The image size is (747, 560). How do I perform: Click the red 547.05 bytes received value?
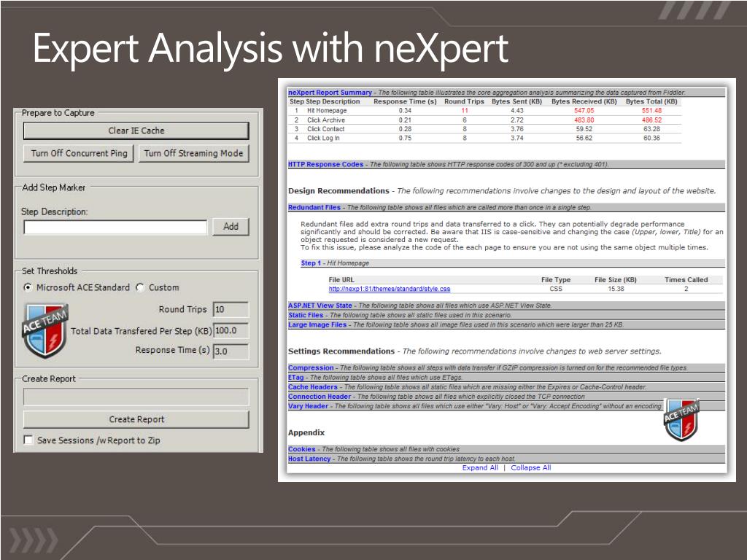pos(584,111)
